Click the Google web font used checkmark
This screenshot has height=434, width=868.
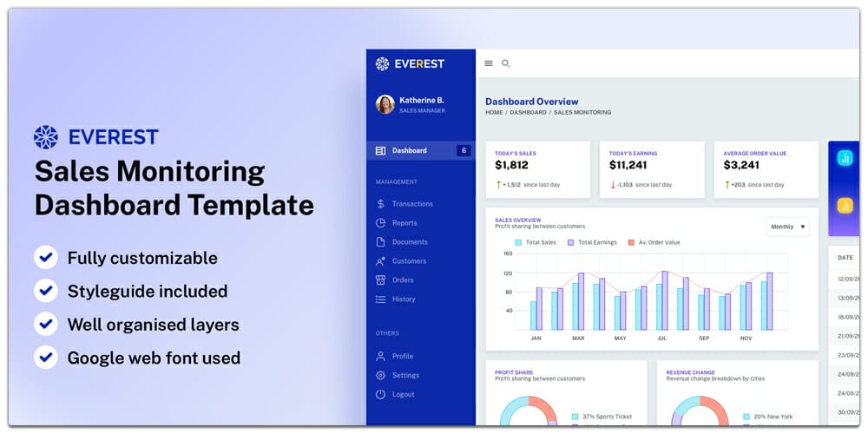[46, 357]
